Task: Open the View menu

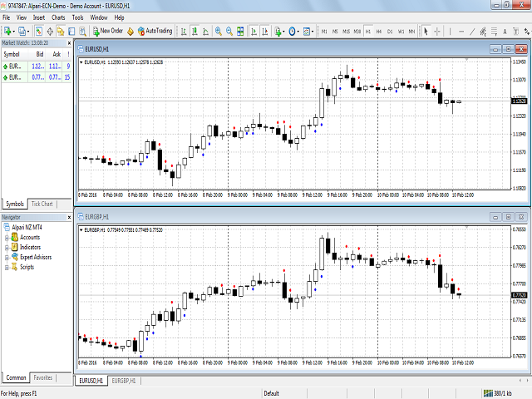Action: click(22, 17)
